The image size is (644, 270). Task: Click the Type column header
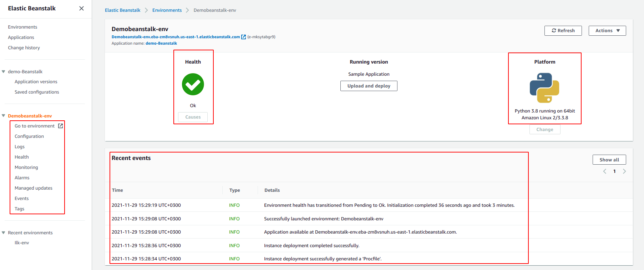click(x=235, y=190)
